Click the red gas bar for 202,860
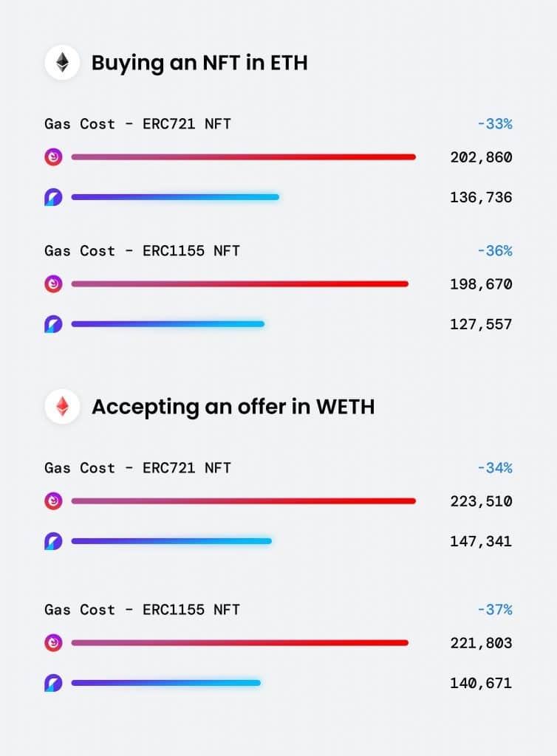This screenshot has height=756, width=557. coord(243,157)
